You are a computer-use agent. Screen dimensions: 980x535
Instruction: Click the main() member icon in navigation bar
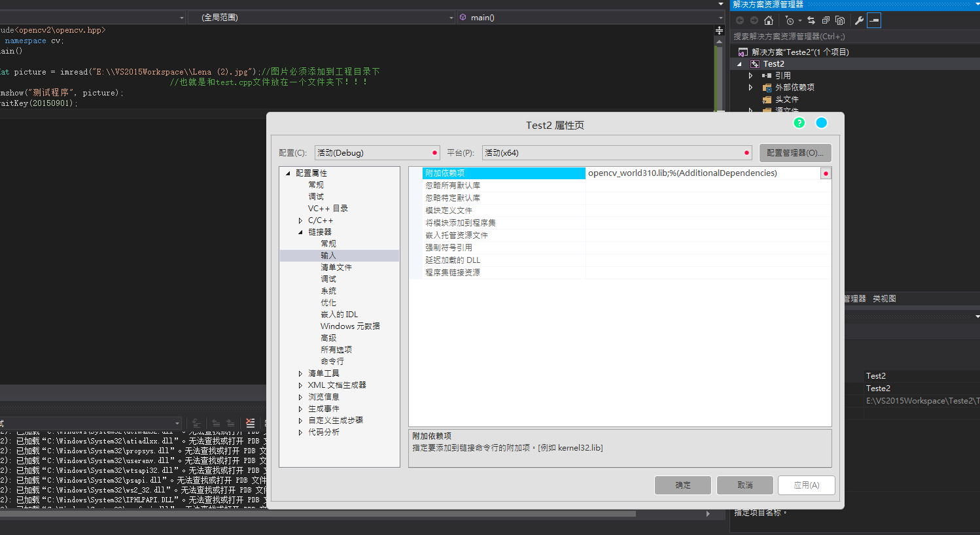tap(463, 18)
